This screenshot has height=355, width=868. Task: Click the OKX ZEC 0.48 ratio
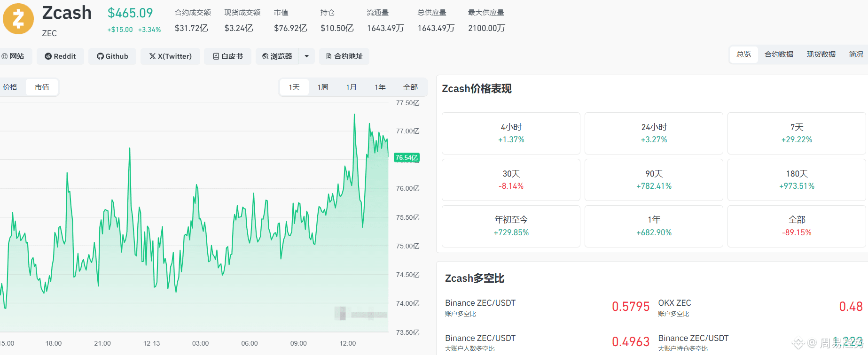851,307
